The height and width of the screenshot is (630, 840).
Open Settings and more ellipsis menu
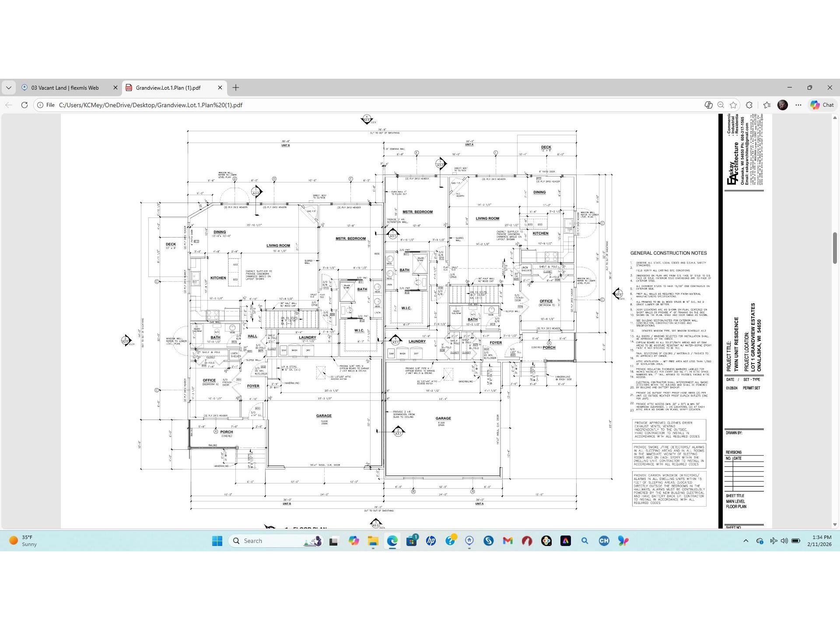[798, 105]
